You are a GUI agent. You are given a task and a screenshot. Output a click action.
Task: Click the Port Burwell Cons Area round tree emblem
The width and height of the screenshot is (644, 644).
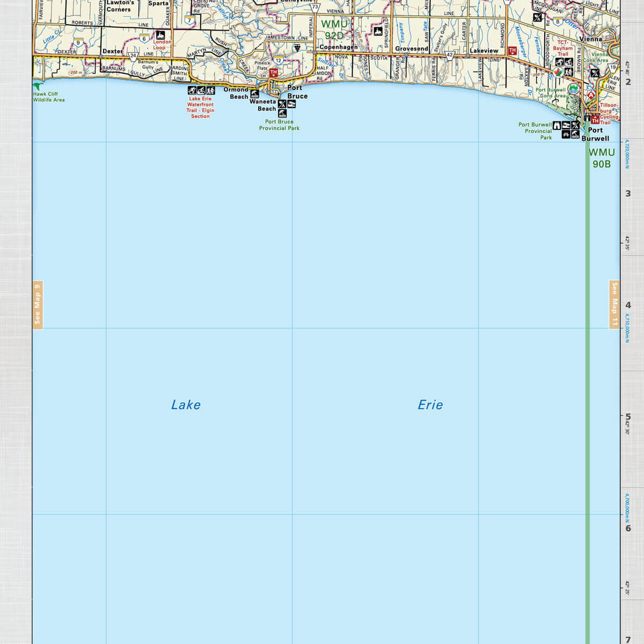574,90
